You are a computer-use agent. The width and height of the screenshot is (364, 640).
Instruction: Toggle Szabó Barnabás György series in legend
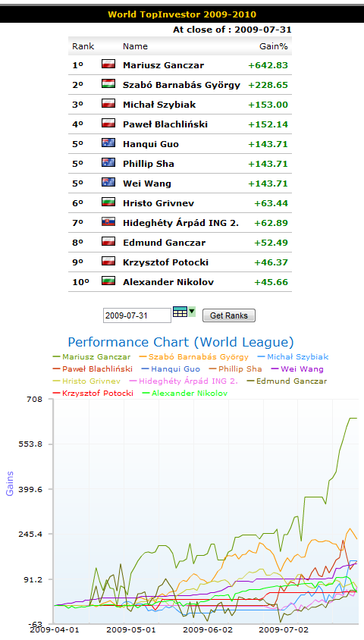pos(194,356)
